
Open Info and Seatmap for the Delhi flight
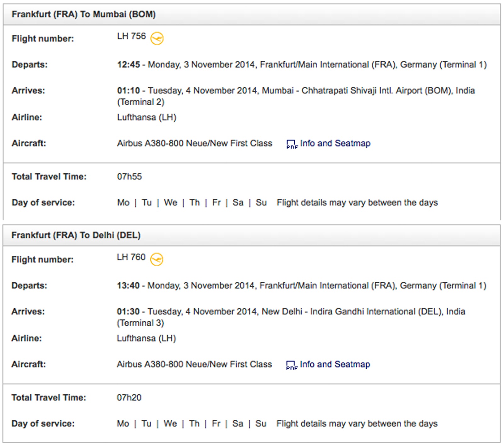tap(335, 364)
